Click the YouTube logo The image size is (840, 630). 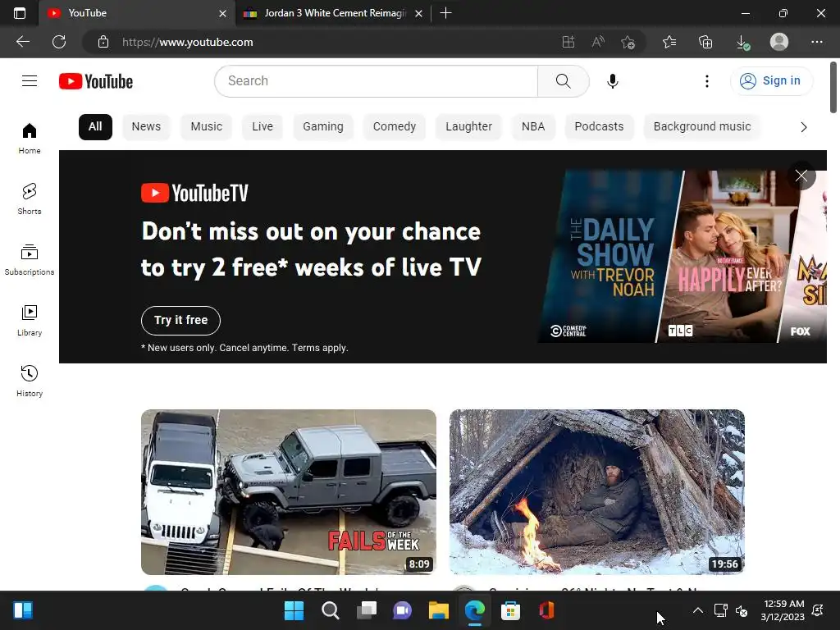click(x=96, y=81)
